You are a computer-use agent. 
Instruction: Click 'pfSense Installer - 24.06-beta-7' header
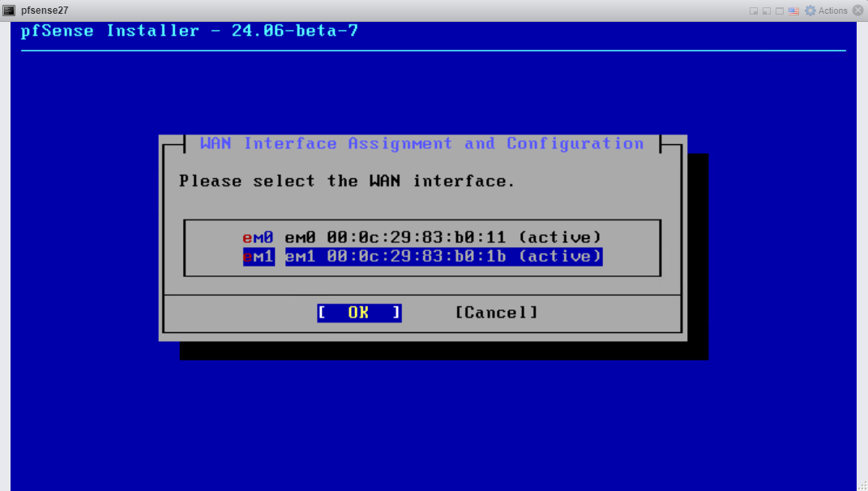coord(190,31)
